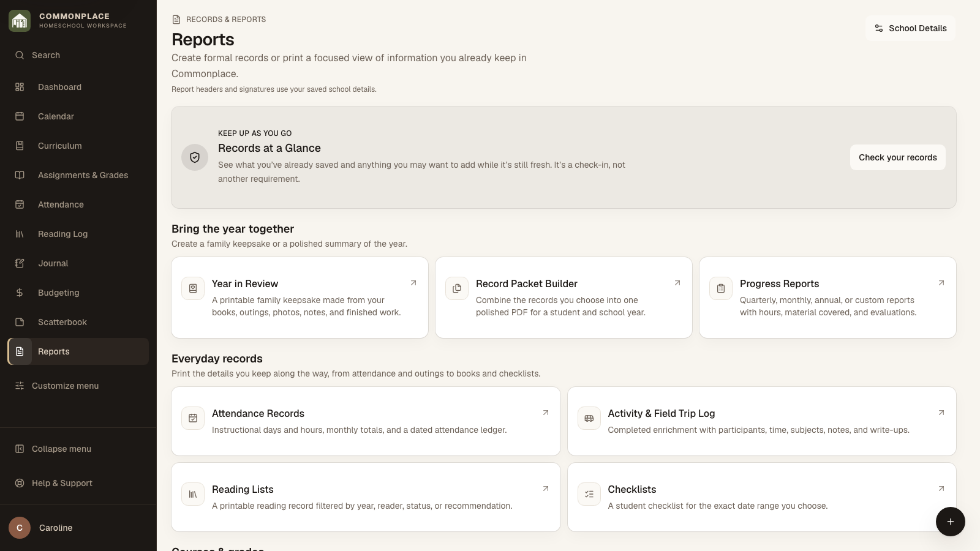Click the Progress Reports clipboard icon
This screenshot has width=980, height=551.
pos(721,288)
